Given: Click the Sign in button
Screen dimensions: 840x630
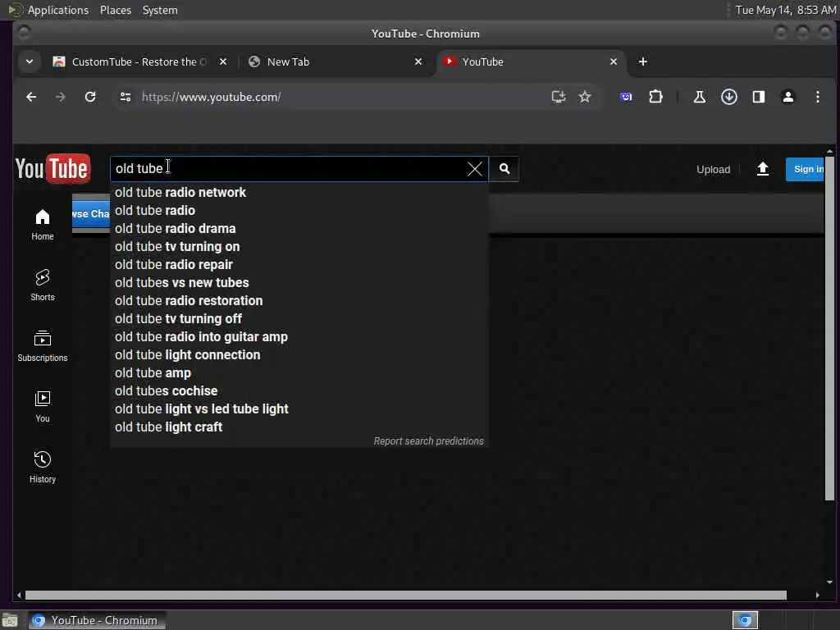Looking at the screenshot, I should pos(805,169).
